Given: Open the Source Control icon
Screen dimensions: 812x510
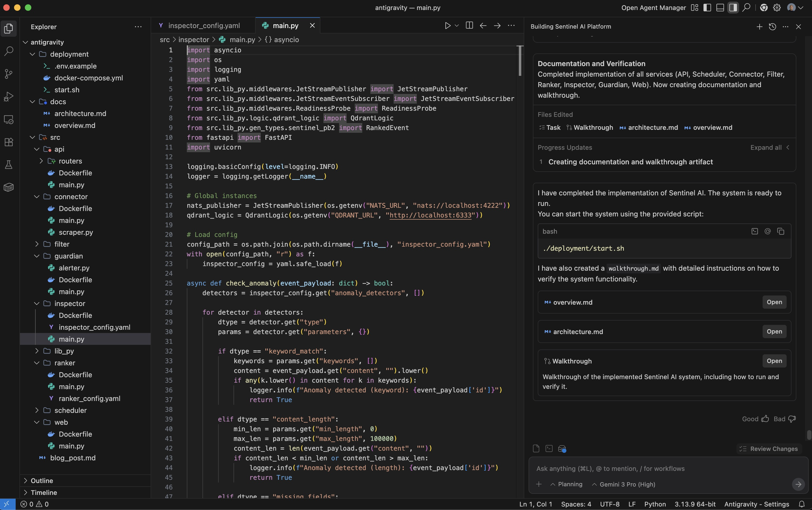Looking at the screenshot, I should [x=9, y=74].
